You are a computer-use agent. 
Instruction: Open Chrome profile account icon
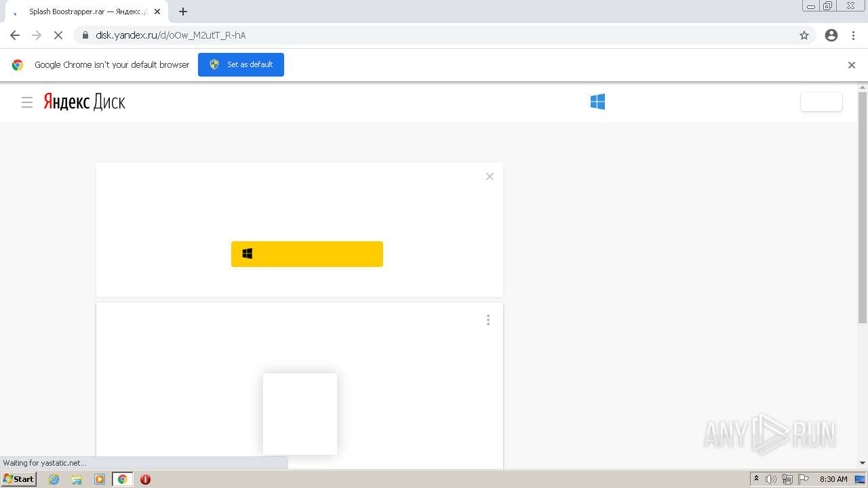point(831,35)
